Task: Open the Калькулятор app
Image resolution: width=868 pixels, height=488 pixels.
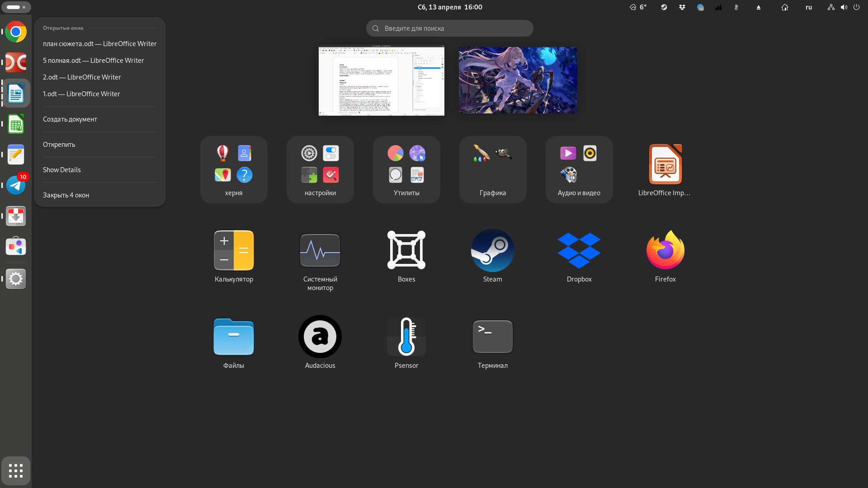Action: (234, 250)
